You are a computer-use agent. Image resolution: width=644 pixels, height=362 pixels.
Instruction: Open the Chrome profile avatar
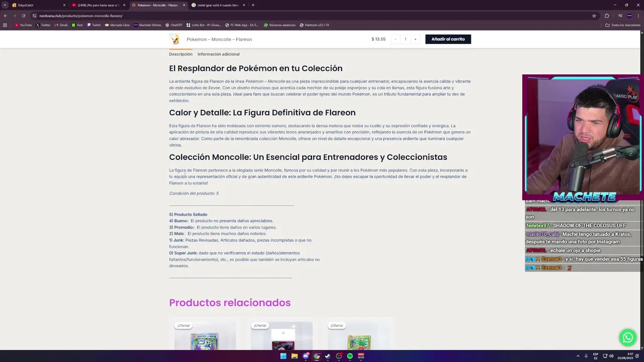tap(629, 16)
